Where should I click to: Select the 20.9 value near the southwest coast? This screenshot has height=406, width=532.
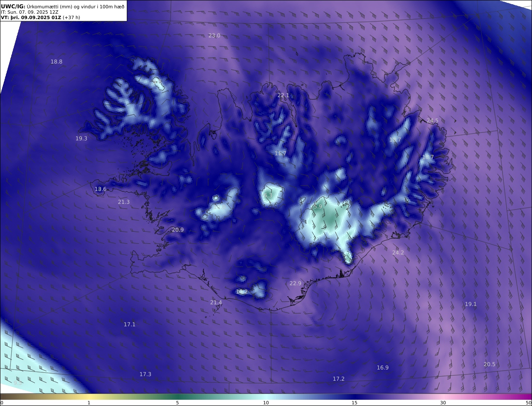[178, 230]
